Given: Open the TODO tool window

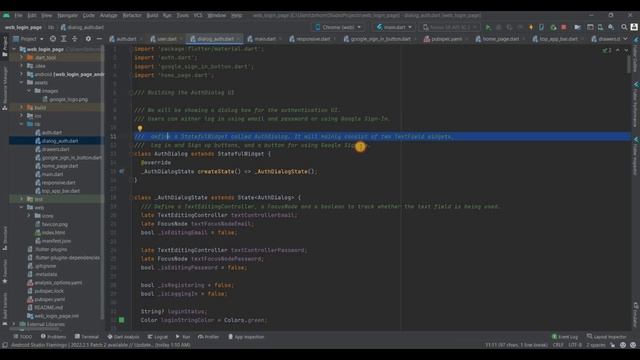Looking at the screenshot, I should [22, 337].
